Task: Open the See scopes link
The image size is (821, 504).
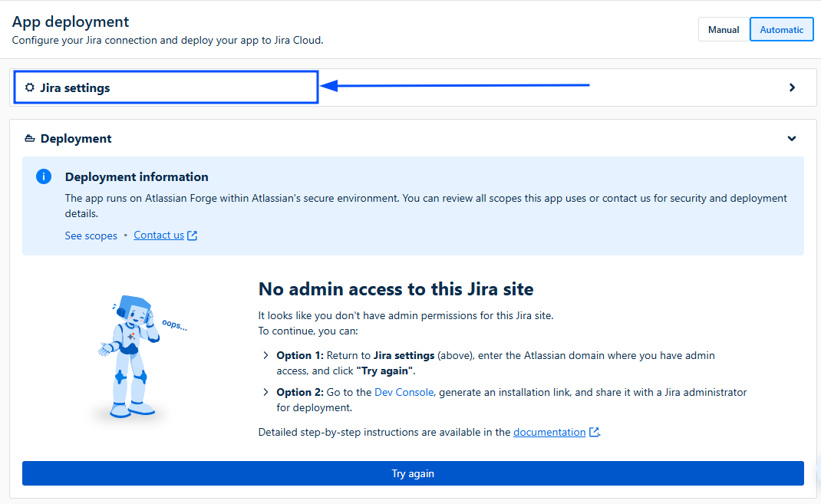Action: click(91, 236)
